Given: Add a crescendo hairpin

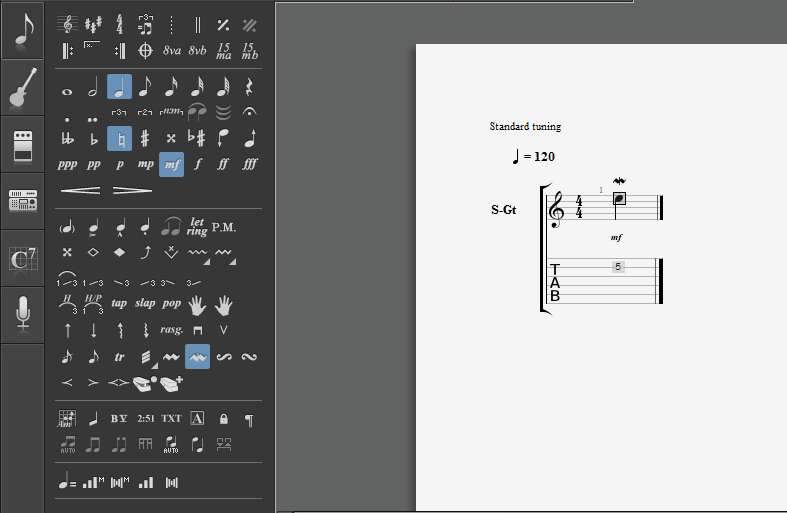Looking at the screenshot, I should coord(80,190).
